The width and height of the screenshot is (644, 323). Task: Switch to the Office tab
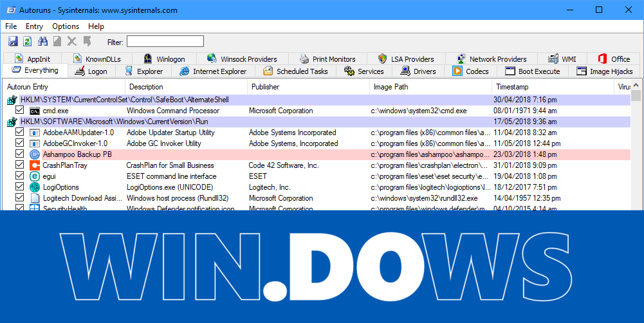[x=614, y=59]
